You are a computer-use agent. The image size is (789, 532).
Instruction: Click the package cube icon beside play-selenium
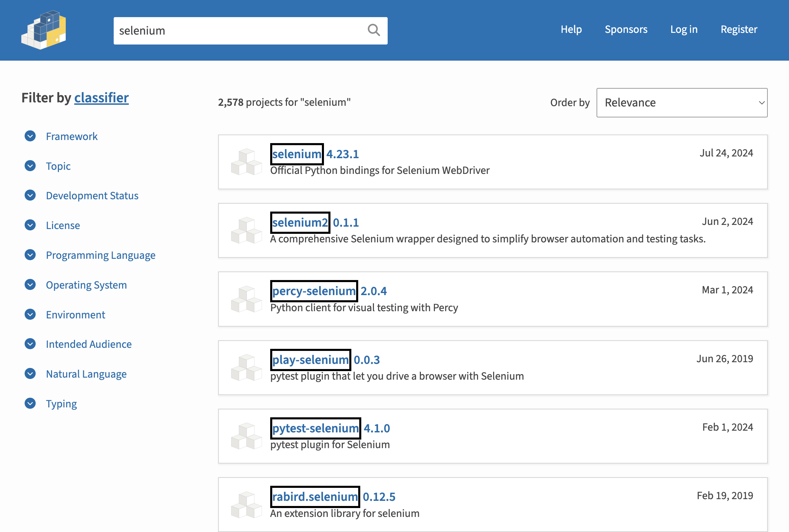tap(247, 368)
